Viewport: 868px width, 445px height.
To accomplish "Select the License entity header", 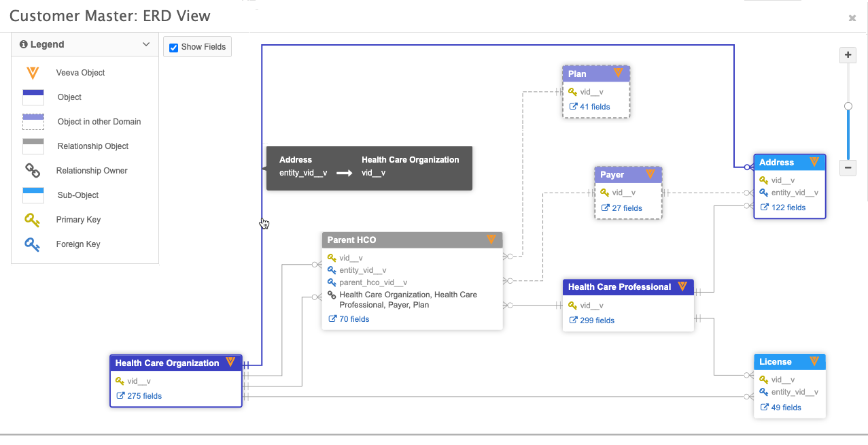I will (x=790, y=362).
